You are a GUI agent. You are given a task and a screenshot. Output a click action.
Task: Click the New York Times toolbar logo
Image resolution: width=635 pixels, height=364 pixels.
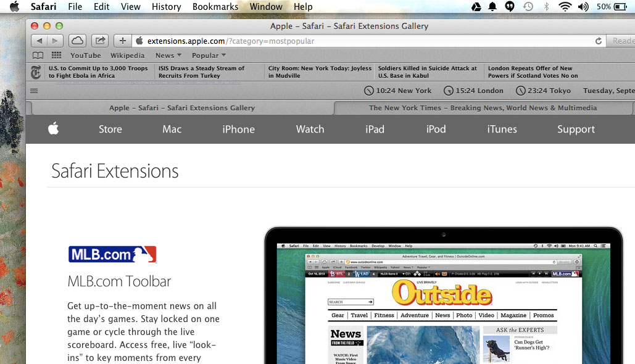pos(36,72)
